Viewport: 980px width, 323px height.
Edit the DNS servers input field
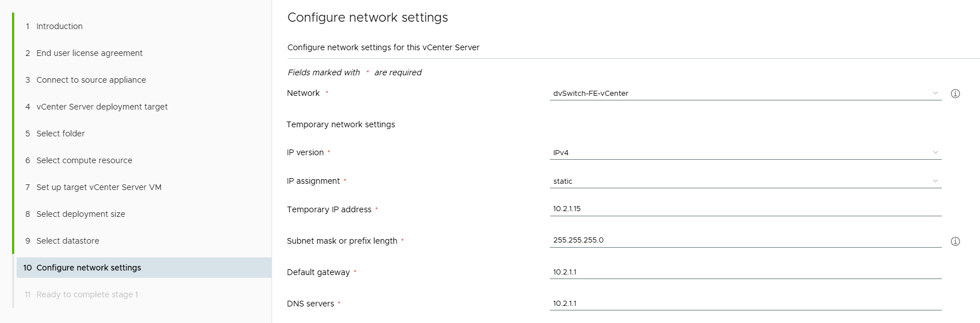point(745,304)
